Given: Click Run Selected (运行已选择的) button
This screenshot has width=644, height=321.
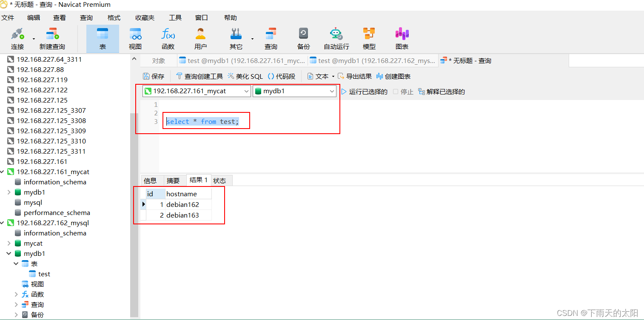Looking at the screenshot, I should (364, 92).
